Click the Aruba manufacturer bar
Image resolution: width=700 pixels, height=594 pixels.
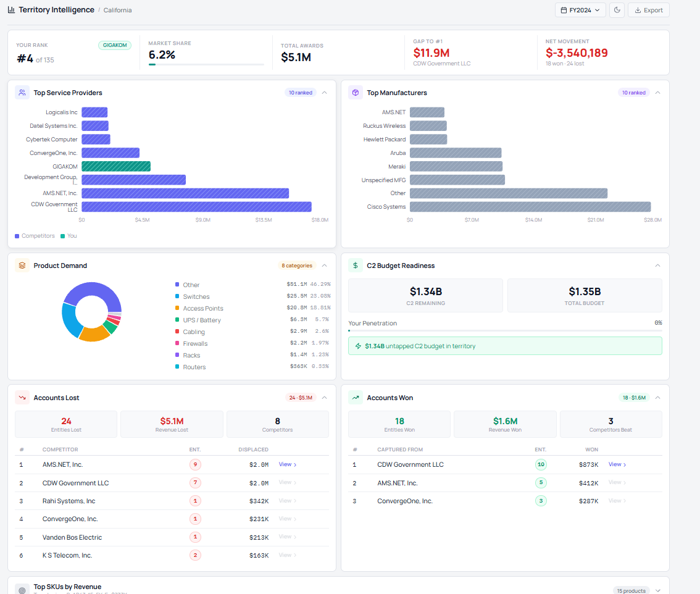coord(456,153)
